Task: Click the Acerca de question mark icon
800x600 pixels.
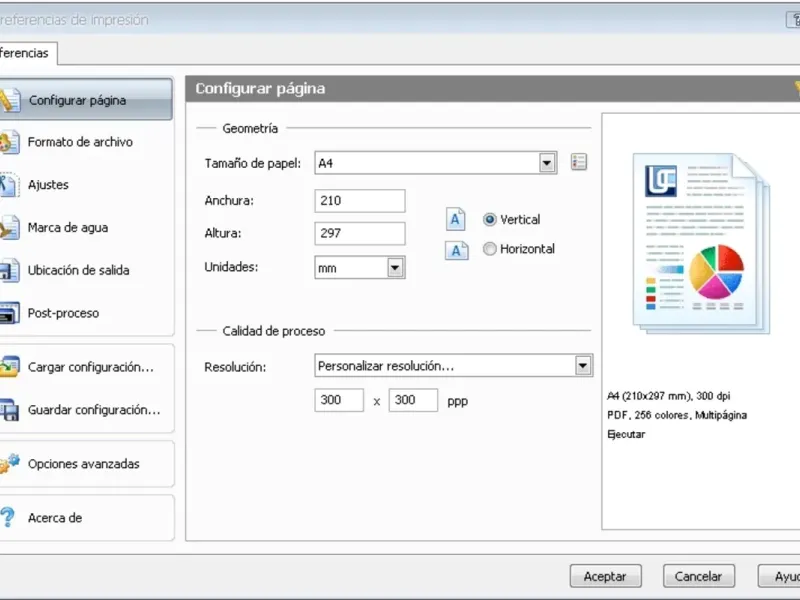Action: click(8, 517)
